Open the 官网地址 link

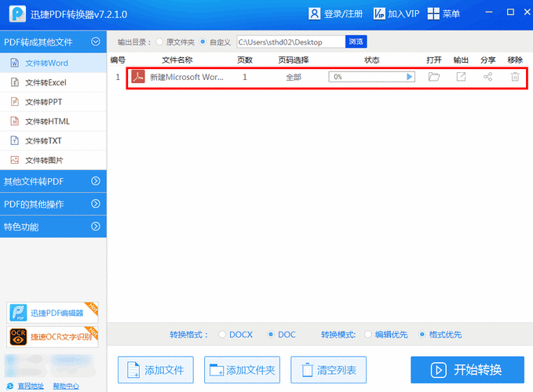point(31,387)
